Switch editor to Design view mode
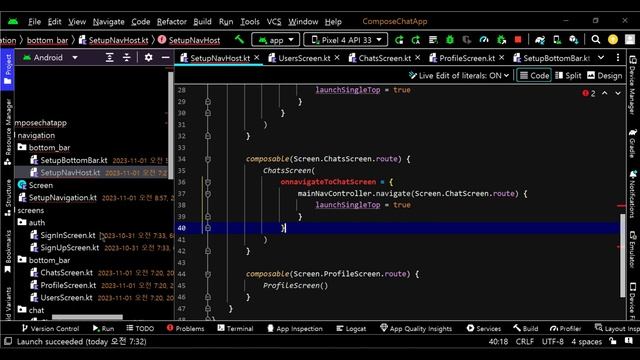This screenshot has height=360, width=640. (604, 76)
